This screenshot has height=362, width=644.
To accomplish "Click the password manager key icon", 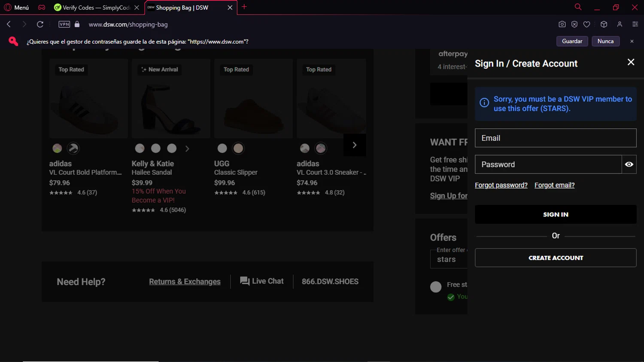I will 13,41.
